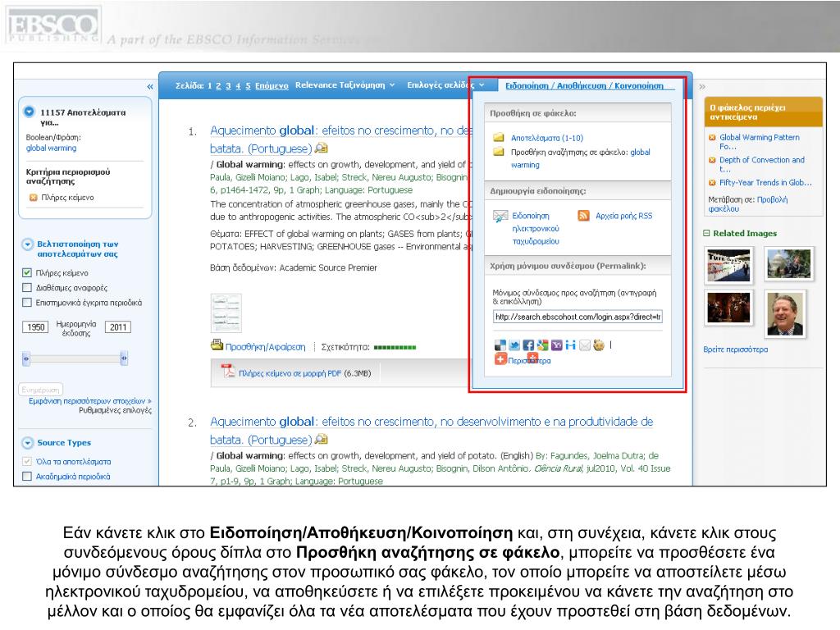Collapse the Source Types section
Screen dimensions: 840x630
(x=27, y=443)
